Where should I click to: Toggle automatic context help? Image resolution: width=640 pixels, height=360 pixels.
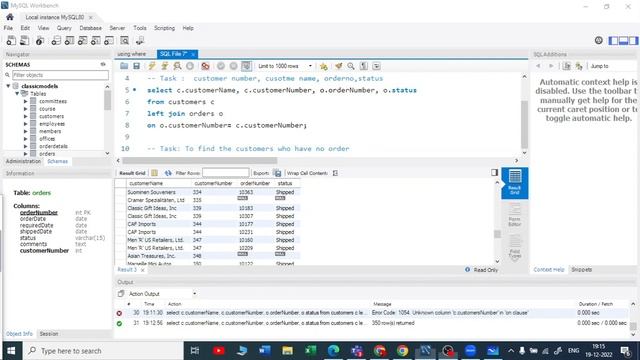pos(579,66)
